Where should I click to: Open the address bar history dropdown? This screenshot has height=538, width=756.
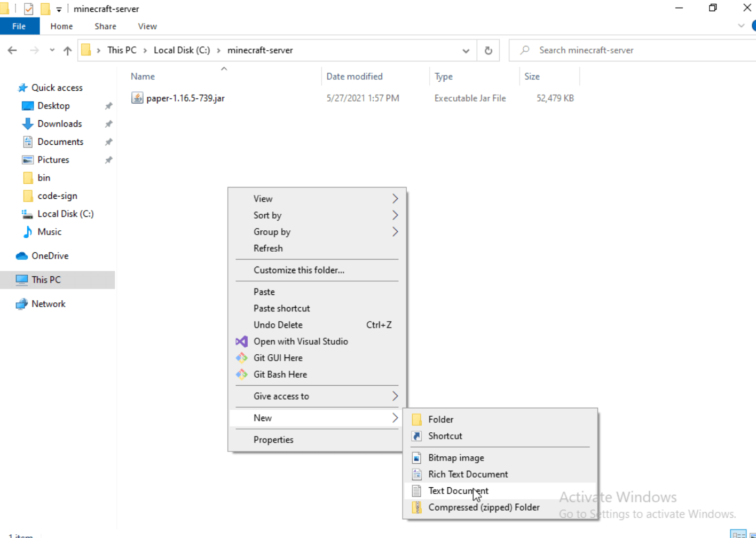(x=466, y=50)
